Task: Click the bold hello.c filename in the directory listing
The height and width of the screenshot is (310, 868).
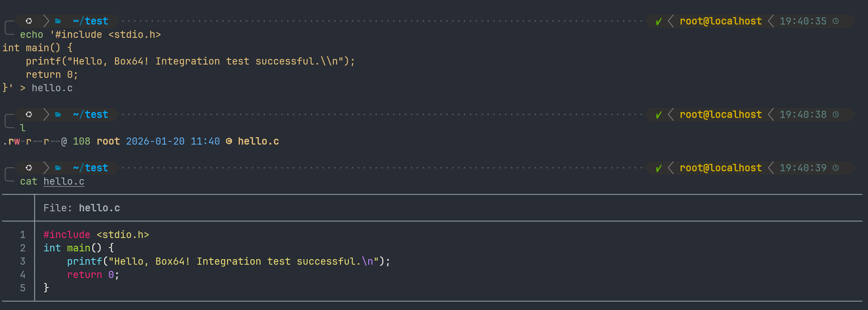Action: click(259, 141)
